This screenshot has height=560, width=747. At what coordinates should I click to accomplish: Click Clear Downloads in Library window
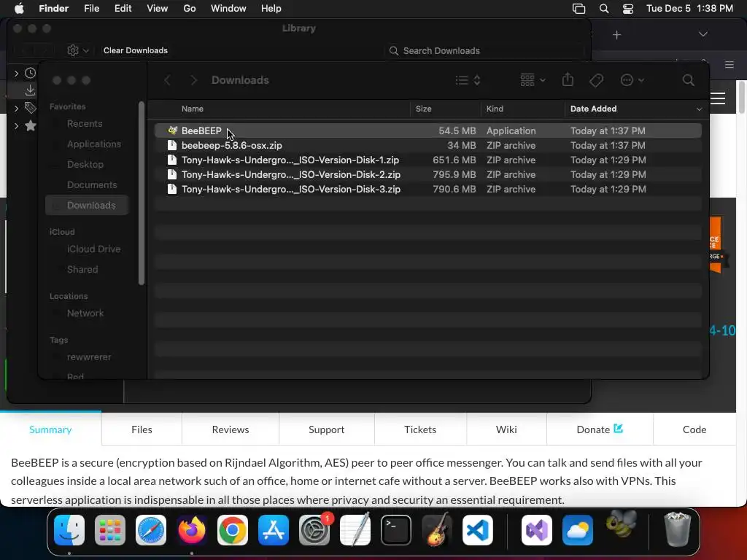135,50
